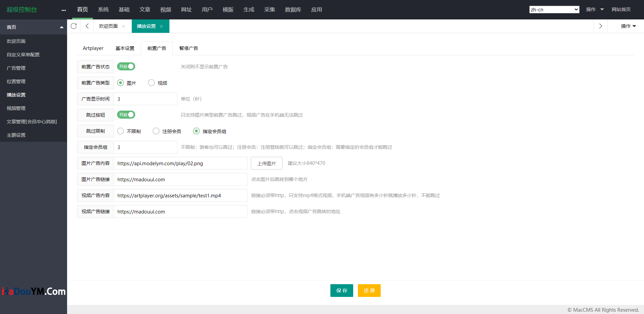Toggle the 前置广告状态 switch
644x314 pixels.
pos(126,67)
